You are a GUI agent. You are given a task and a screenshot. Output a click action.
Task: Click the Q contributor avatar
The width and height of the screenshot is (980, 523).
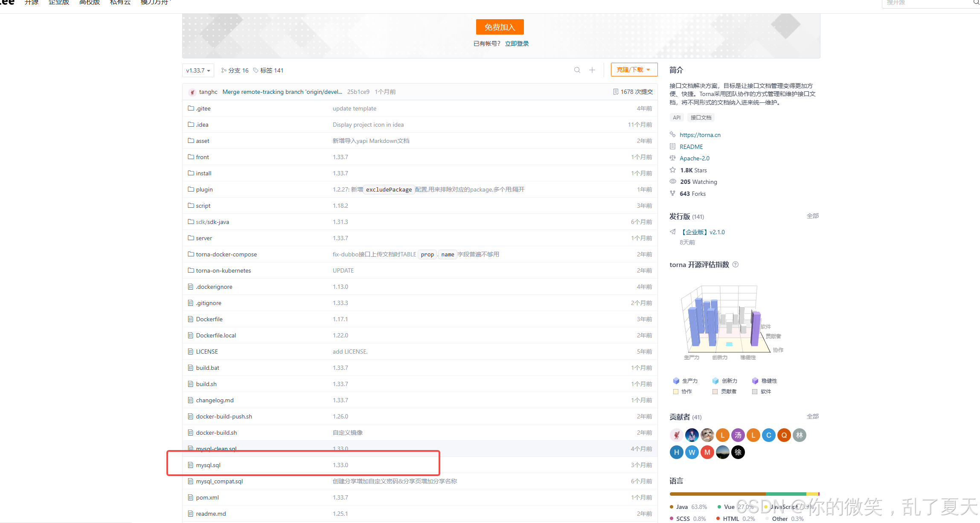tap(784, 435)
